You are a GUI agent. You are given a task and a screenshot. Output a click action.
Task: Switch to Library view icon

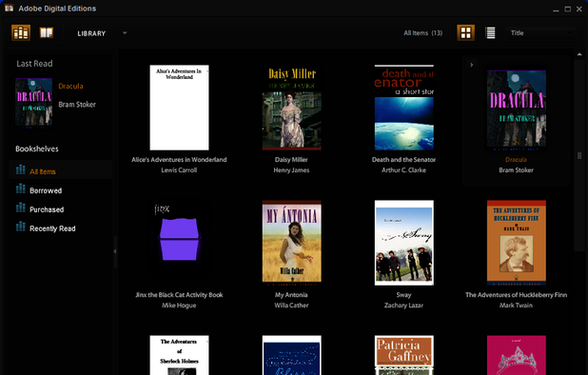click(21, 33)
